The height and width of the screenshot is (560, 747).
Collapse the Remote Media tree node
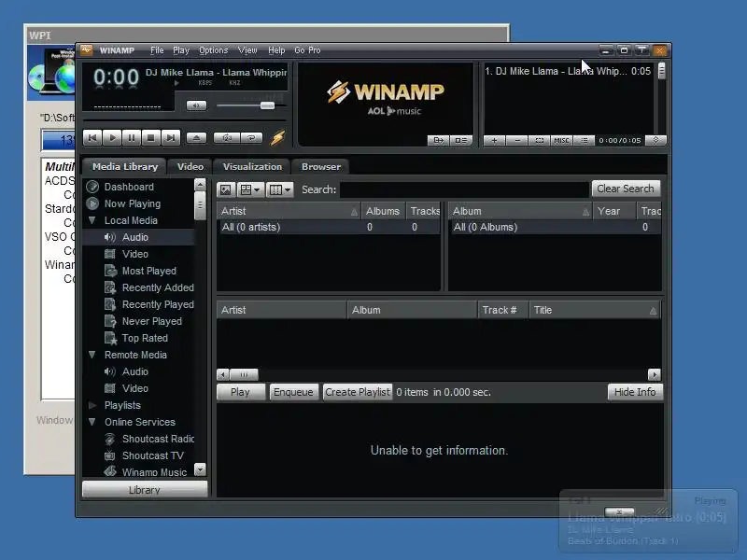point(92,355)
